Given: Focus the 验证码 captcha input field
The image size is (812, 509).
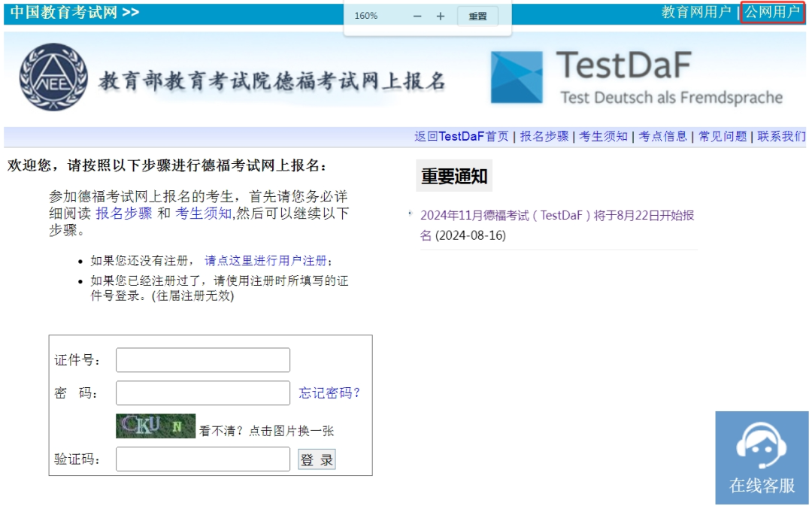Looking at the screenshot, I should (x=203, y=459).
